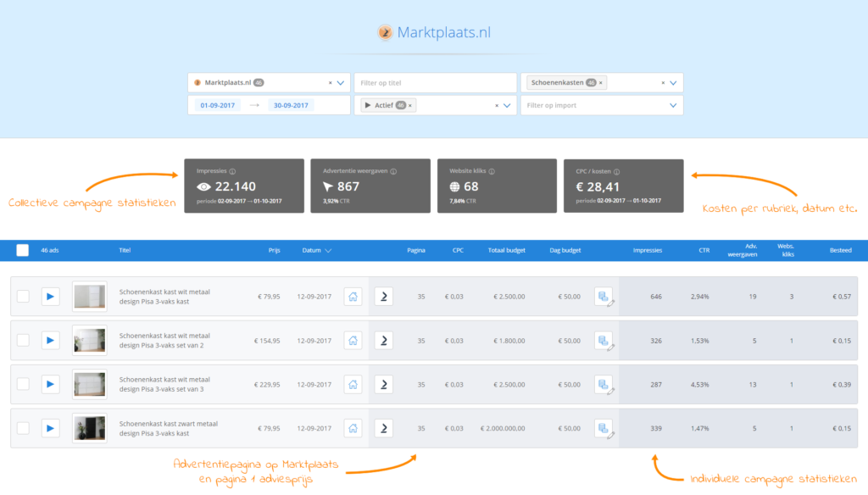This screenshot has width=868, height=495.
Task: Edit budget for the set van 3 ad
Action: click(x=604, y=384)
